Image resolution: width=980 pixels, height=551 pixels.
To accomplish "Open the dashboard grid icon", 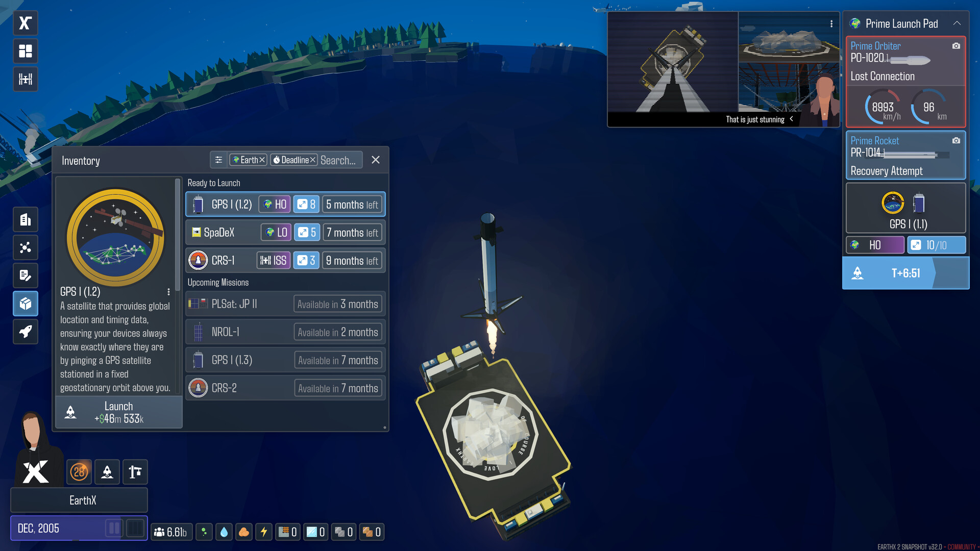I will (x=25, y=51).
